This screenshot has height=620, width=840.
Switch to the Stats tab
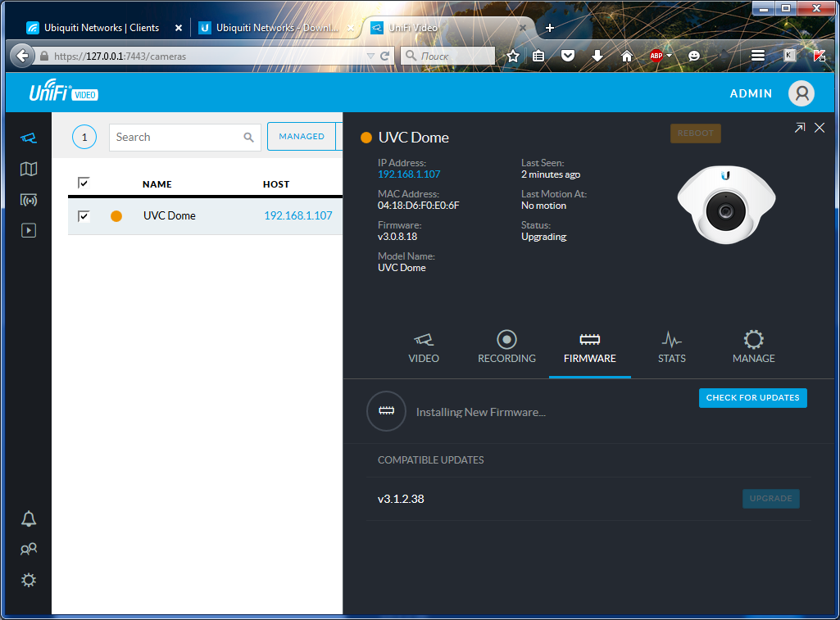[671, 347]
